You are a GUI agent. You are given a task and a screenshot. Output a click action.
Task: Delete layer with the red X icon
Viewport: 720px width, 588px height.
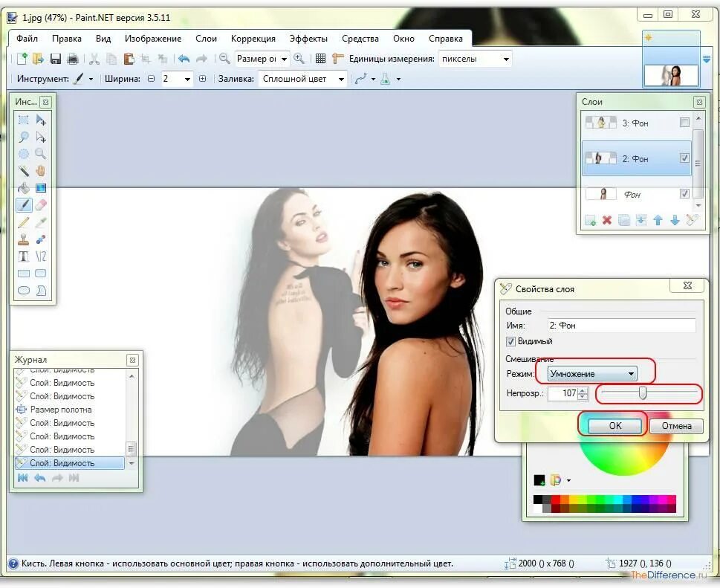click(x=607, y=221)
